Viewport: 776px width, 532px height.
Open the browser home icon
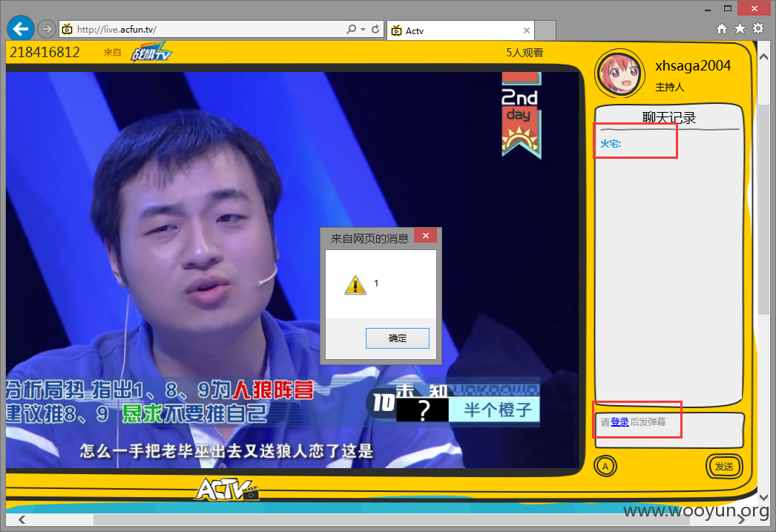(x=722, y=29)
